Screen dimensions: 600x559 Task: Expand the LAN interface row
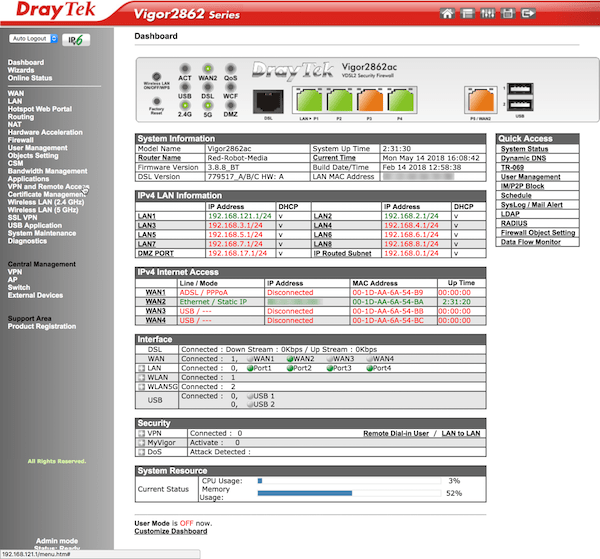[x=141, y=368]
